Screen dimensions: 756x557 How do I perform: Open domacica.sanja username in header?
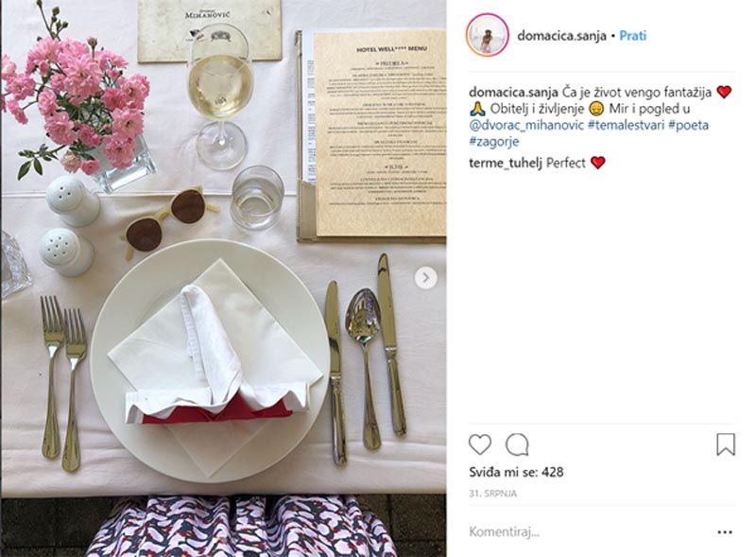point(561,36)
